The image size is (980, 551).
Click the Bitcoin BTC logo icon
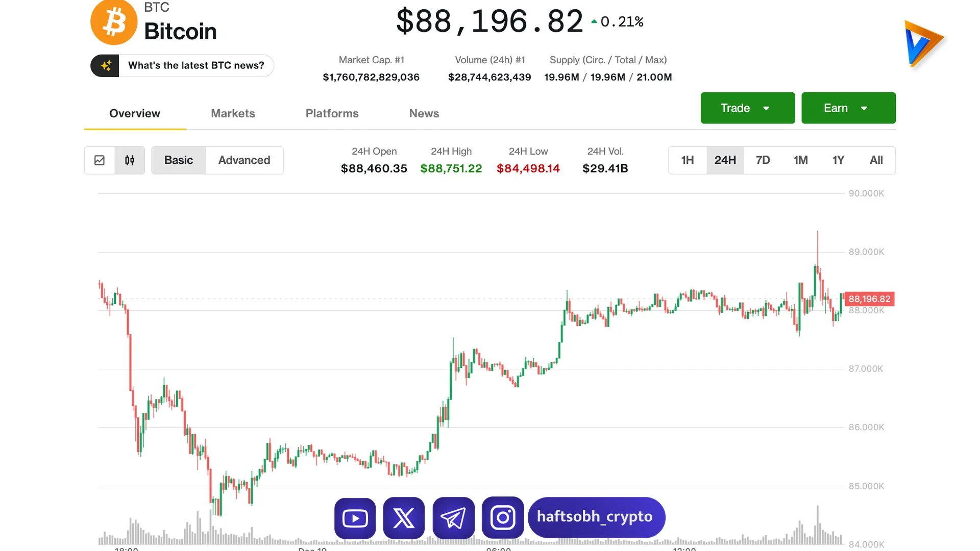[x=114, y=22]
